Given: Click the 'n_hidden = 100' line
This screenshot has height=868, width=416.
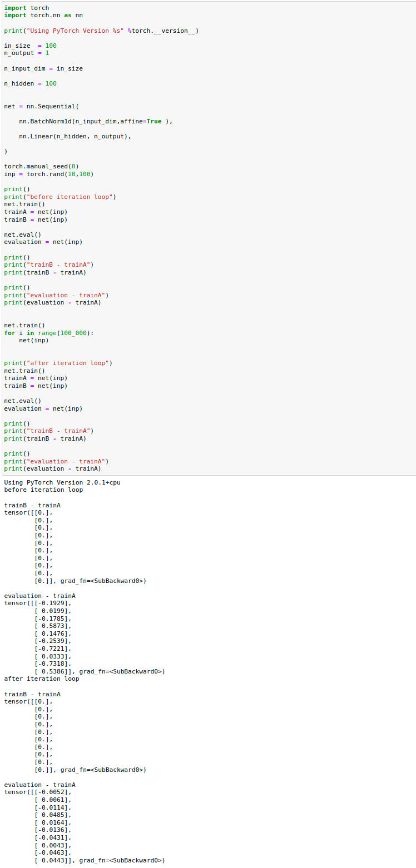Looking at the screenshot, I should tap(30, 83).
